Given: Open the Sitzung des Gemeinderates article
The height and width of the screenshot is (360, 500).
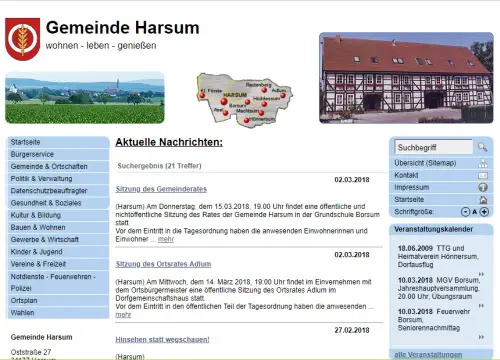Looking at the screenshot, I should pos(161,189).
